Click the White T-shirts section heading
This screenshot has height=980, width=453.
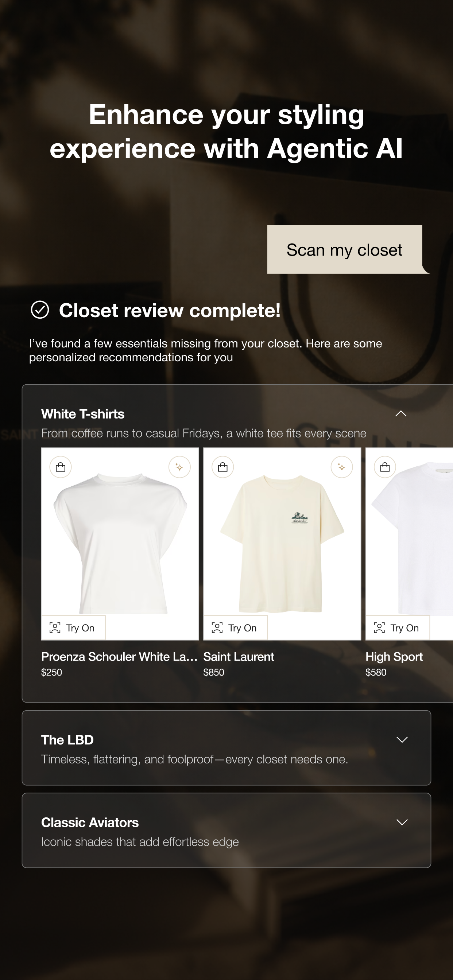[x=82, y=414]
